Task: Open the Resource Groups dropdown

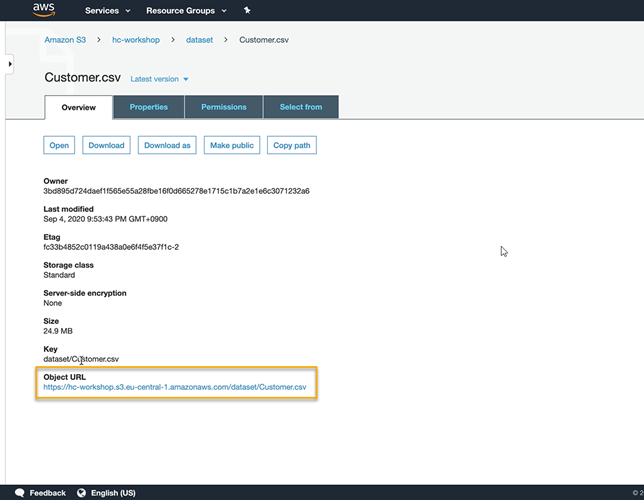Action: [x=186, y=11]
